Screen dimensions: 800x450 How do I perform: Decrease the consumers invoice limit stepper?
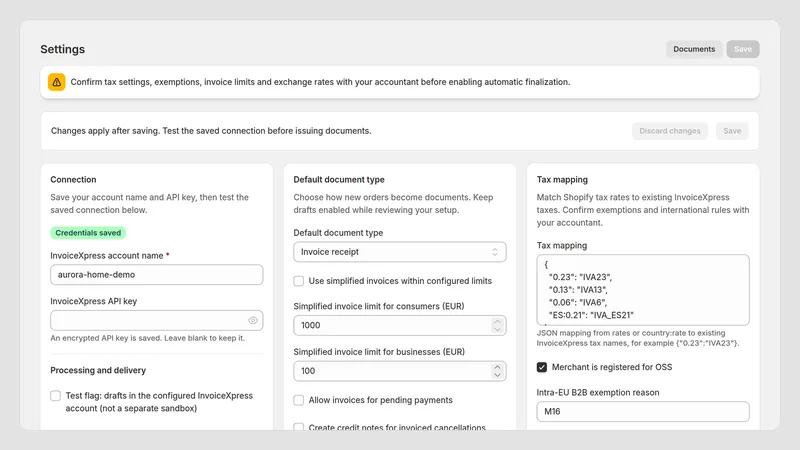coord(497,330)
